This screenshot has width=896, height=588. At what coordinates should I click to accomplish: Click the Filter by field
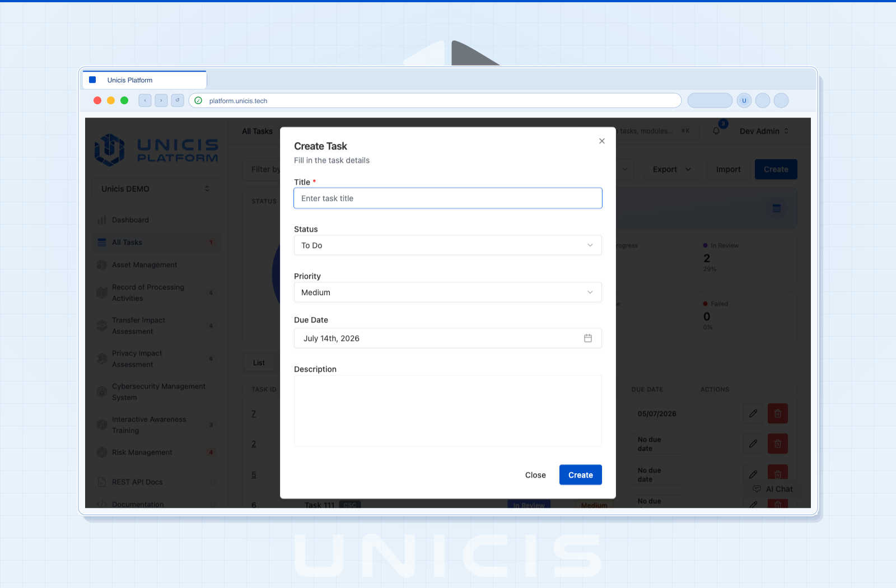point(262,169)
